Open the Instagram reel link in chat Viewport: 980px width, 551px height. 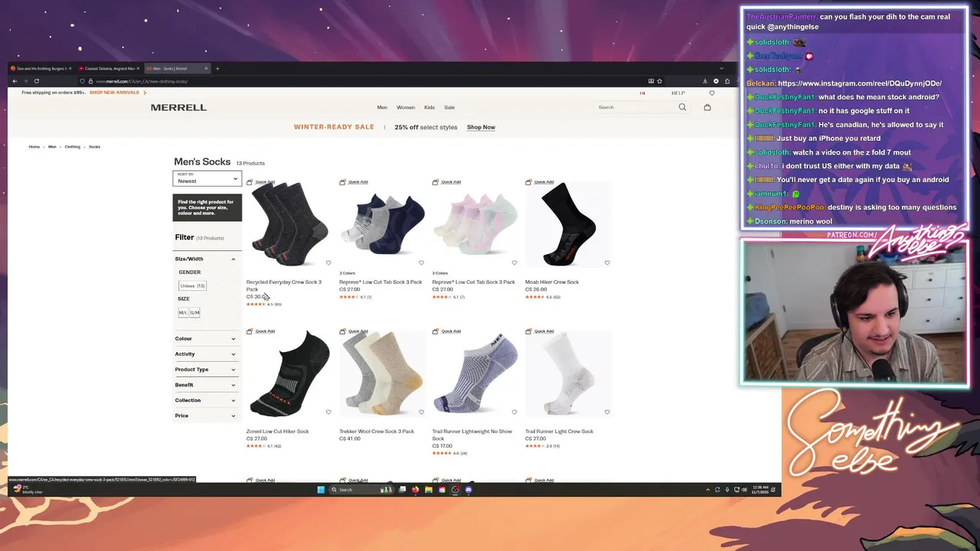[860, 83]
